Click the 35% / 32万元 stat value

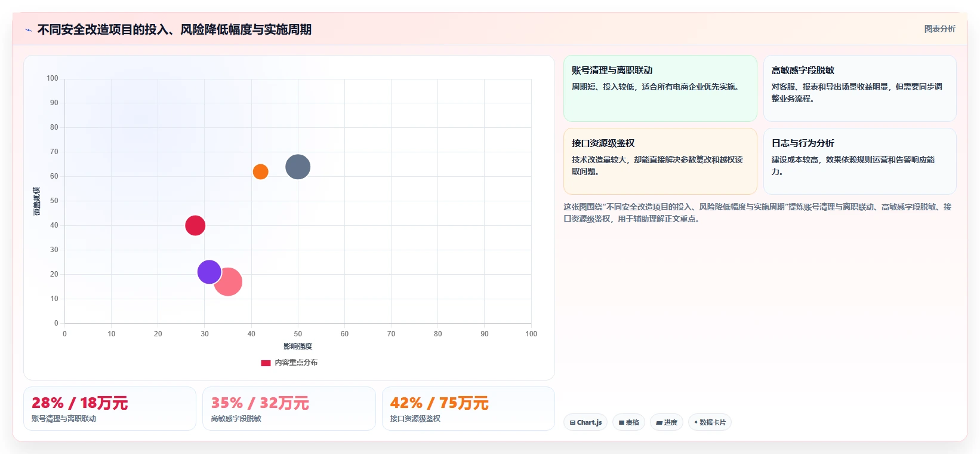coord(260,403)
